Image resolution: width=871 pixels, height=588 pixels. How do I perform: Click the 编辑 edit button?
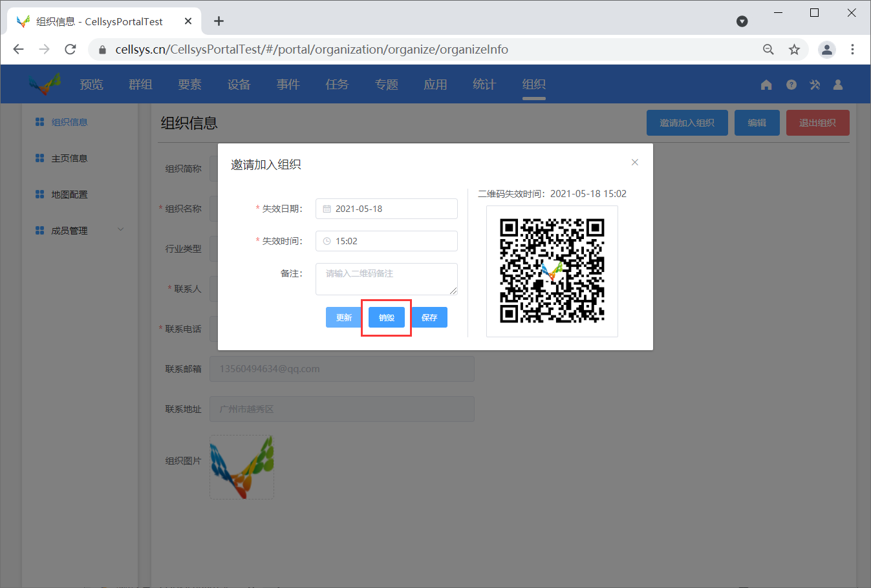(x=757, y=123)
